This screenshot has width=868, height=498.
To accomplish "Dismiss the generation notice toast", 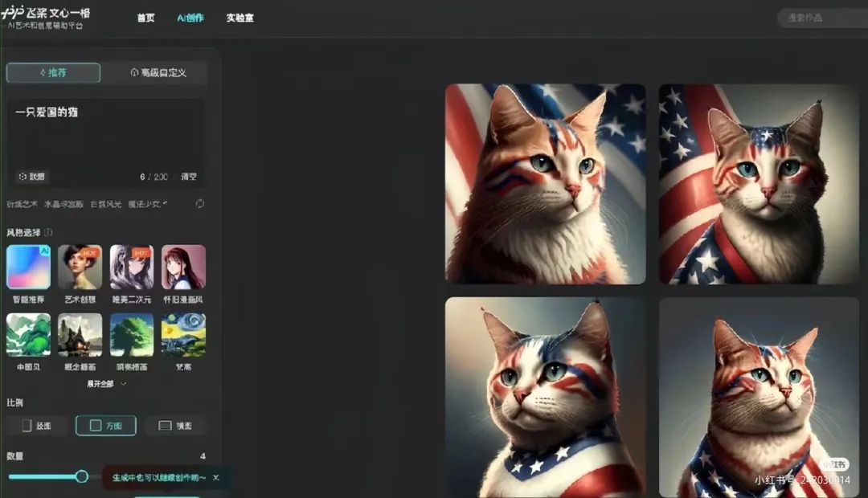I will pyautogui.click(x=216, y=478).
